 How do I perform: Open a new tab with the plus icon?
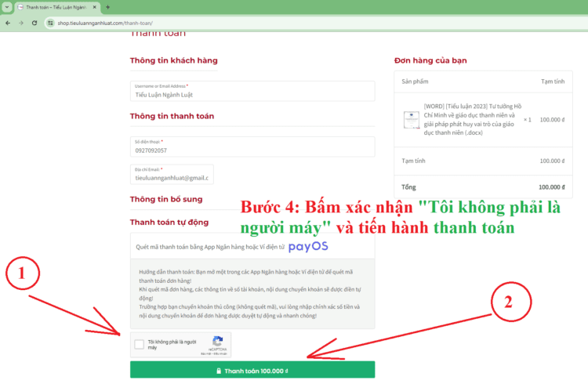coord(108,6)
